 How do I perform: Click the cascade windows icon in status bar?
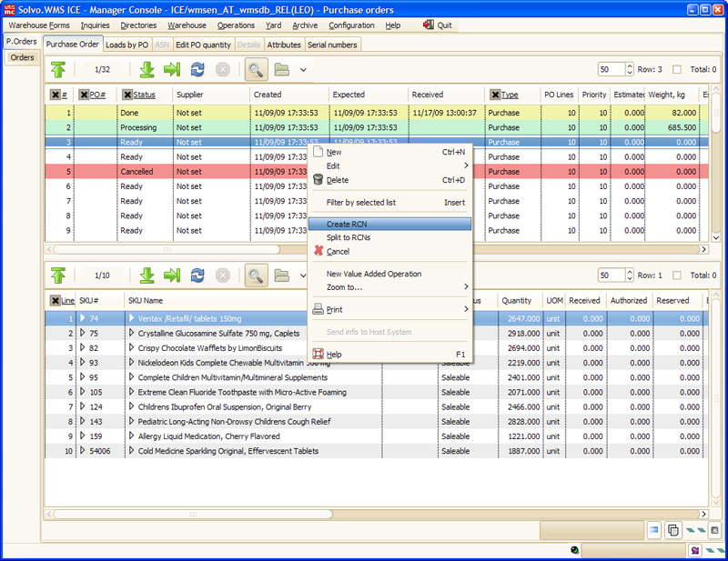click(673, 530)
